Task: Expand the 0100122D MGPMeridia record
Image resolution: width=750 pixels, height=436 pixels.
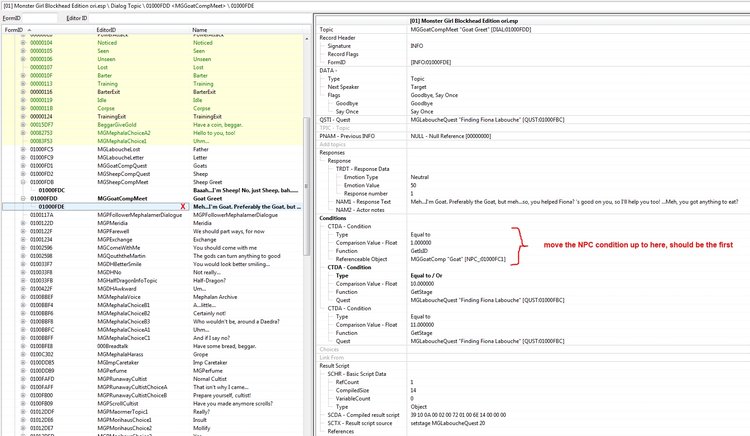Action: [23, 223]
